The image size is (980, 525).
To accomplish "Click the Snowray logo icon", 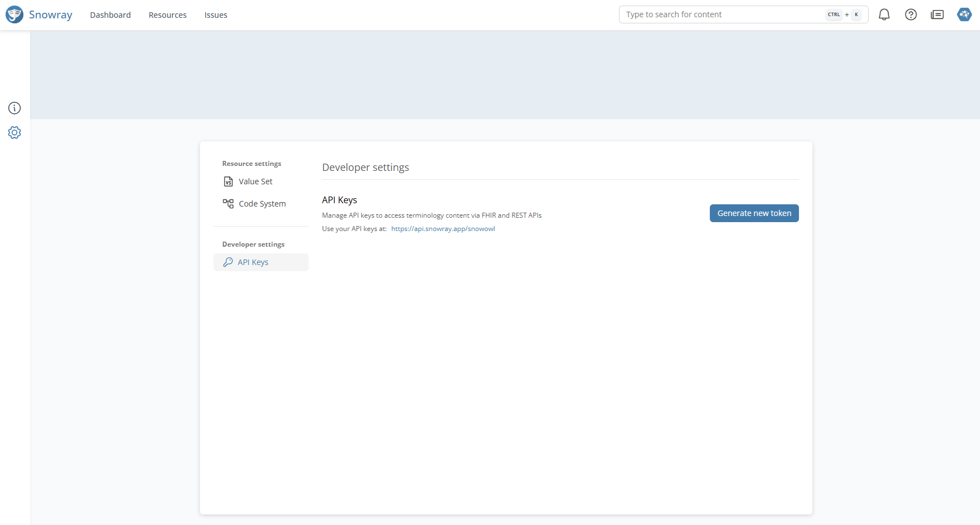I will [x=14, y=14].
